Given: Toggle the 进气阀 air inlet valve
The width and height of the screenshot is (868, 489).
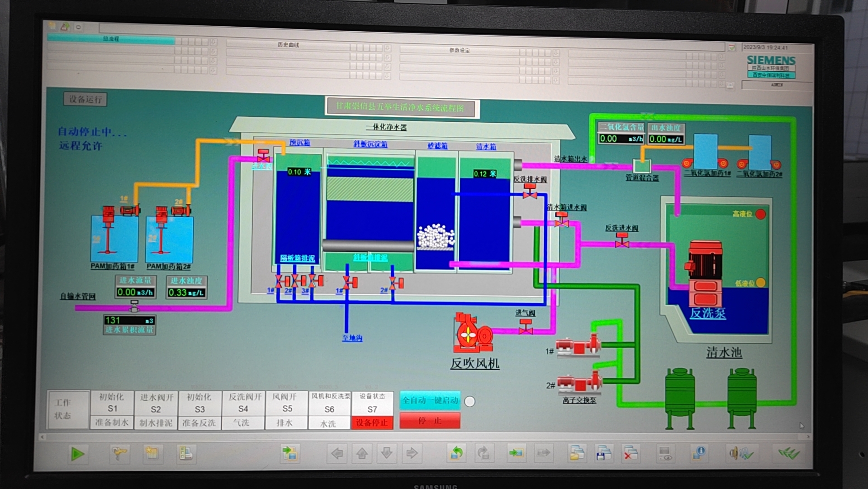Looking at the screenshot, I should click(x=526, y=327).
